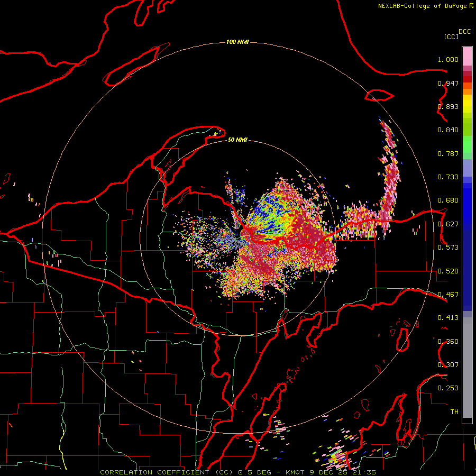Select the 0.627 color scale value
The width and height of the screenshot is (476, 476).
click(448, 224)
